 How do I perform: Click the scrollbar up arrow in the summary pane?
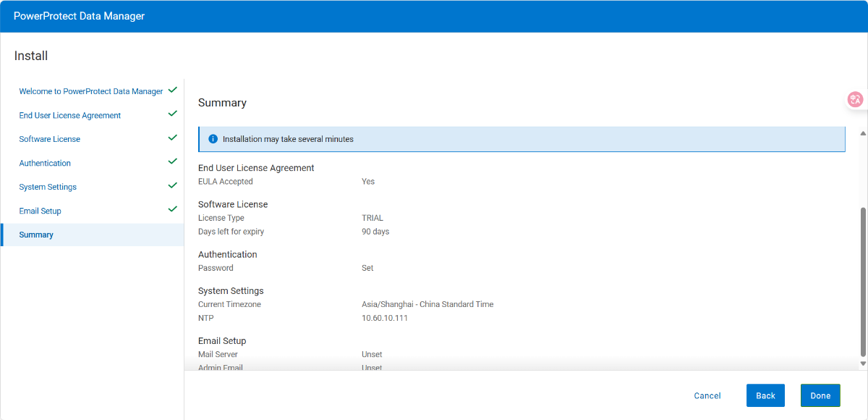862,134
